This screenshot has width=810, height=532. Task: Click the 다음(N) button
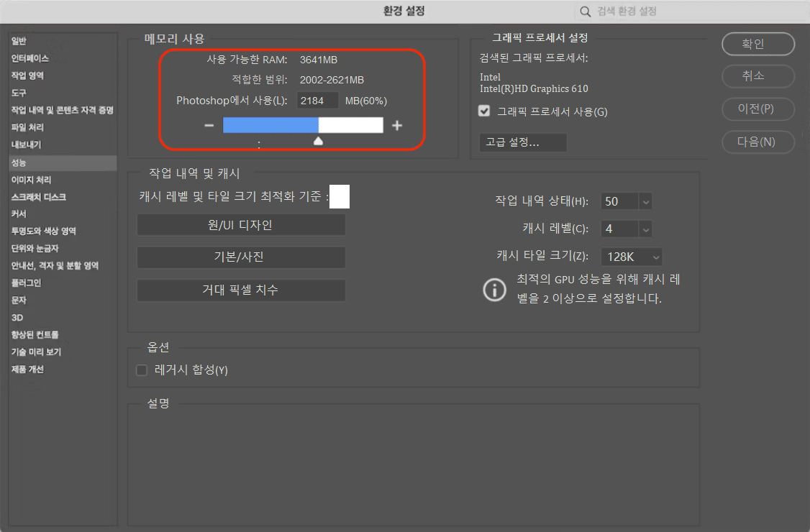(x=757, y=142)
